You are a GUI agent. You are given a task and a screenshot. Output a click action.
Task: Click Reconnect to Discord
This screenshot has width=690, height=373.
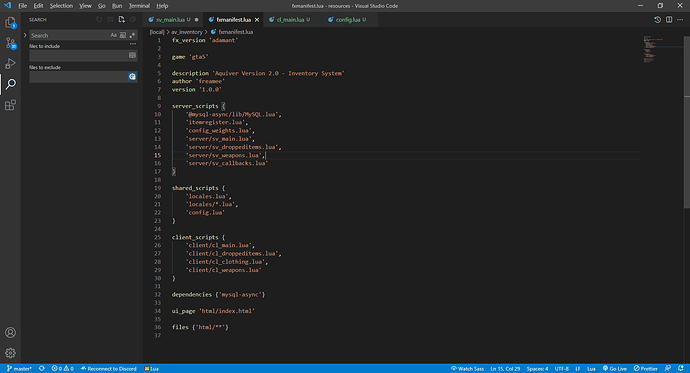click(109, 369)
